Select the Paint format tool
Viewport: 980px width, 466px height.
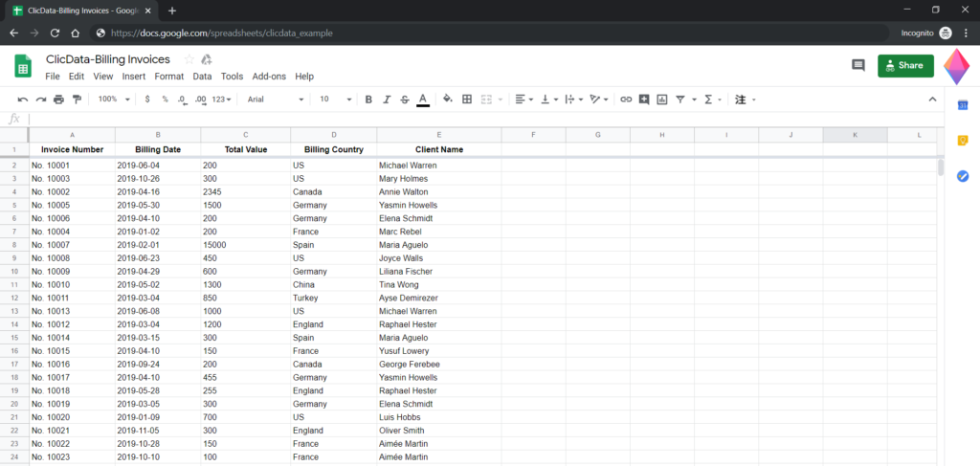point(78,99)
